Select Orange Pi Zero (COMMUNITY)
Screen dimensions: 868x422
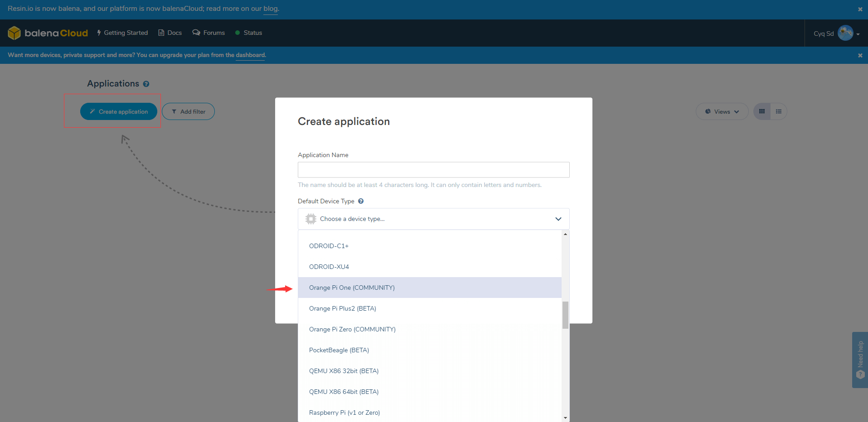pos(430,329)
